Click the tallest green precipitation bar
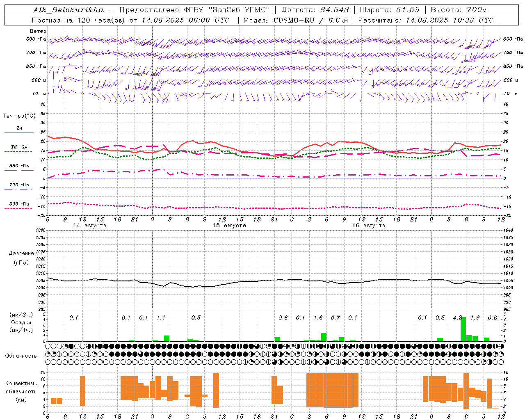 pos(463,329)
